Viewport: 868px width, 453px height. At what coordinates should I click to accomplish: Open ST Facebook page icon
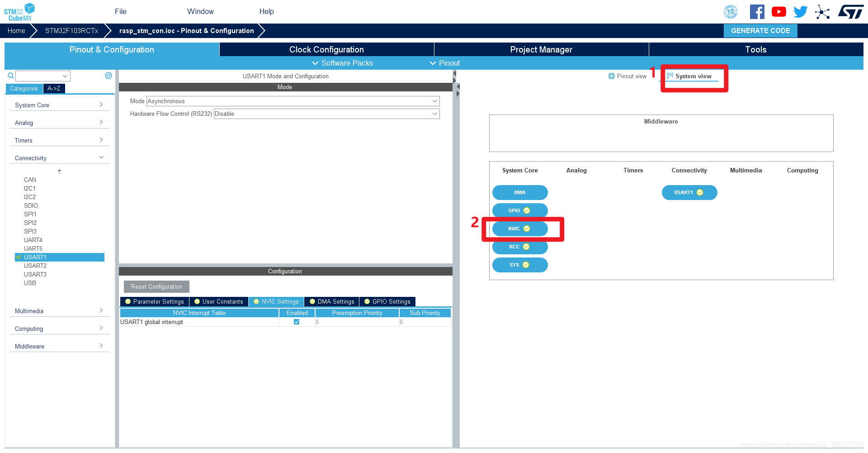point(757,12)
